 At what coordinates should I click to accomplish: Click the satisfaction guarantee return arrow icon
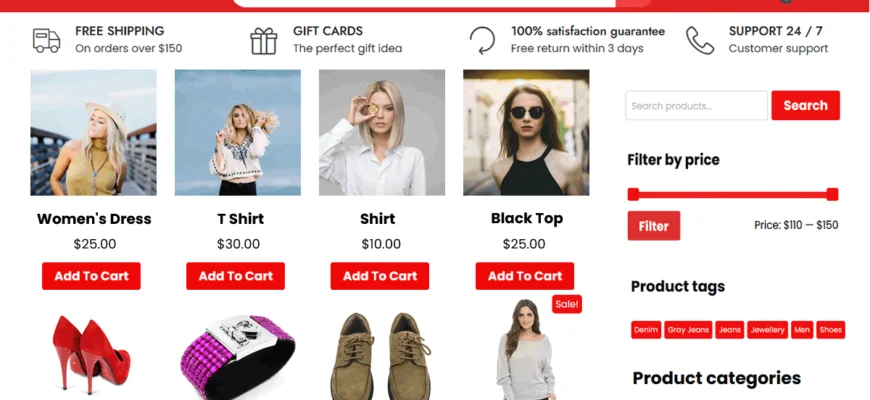pyautogui.click(x=482, y=40)
